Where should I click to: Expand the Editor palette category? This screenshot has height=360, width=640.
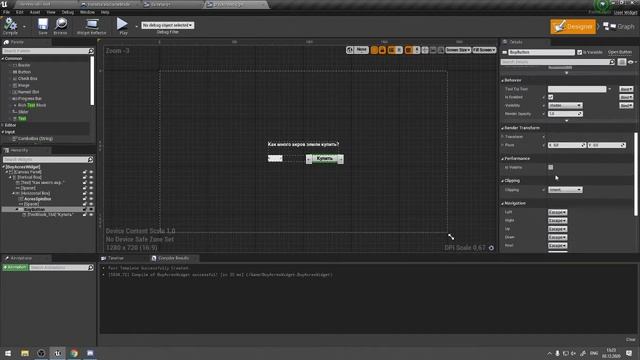[x=3, y=125]
